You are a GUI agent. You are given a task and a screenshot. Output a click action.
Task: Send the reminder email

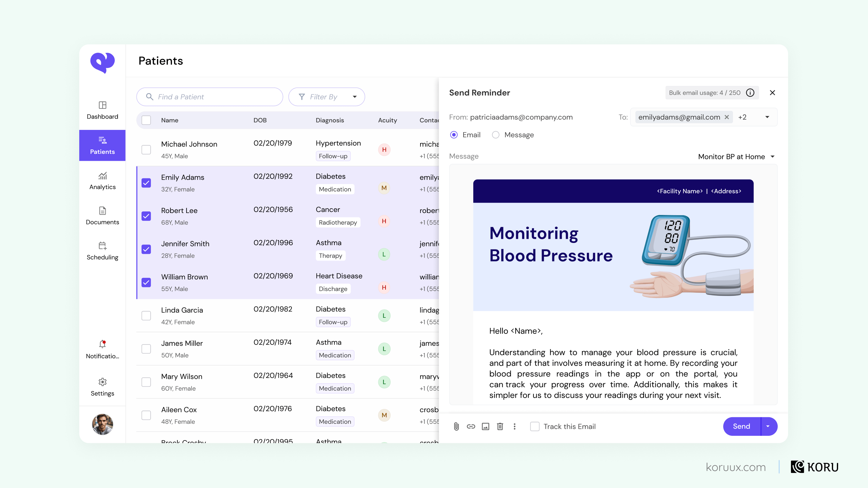pos(741,426)
